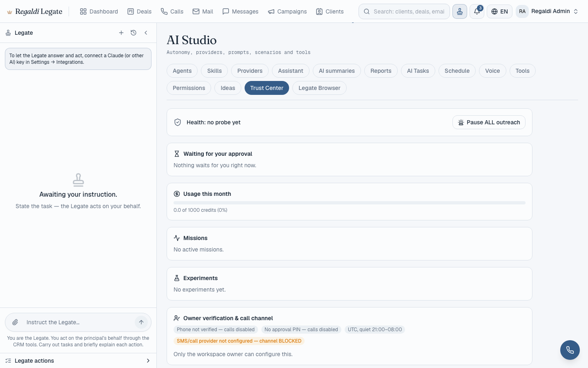Open the Legate Browser tab
Screen dimensions: 588x368
[x=319, y=88]
